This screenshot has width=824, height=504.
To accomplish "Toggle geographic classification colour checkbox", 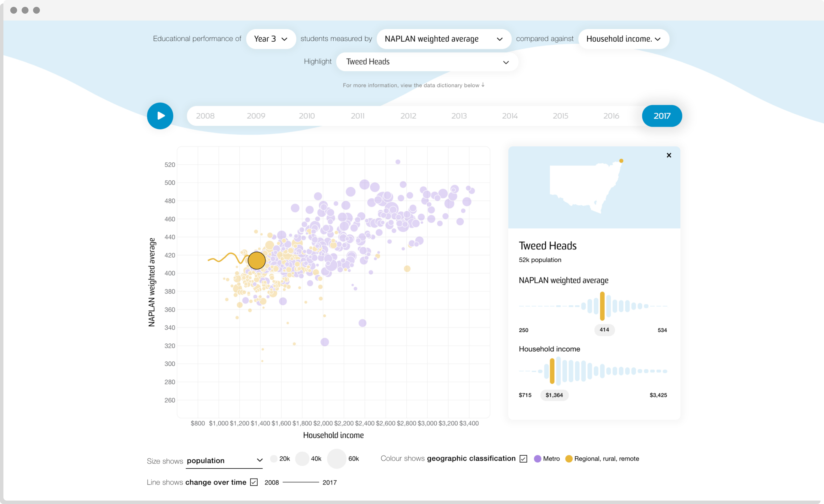I will 523,459.
